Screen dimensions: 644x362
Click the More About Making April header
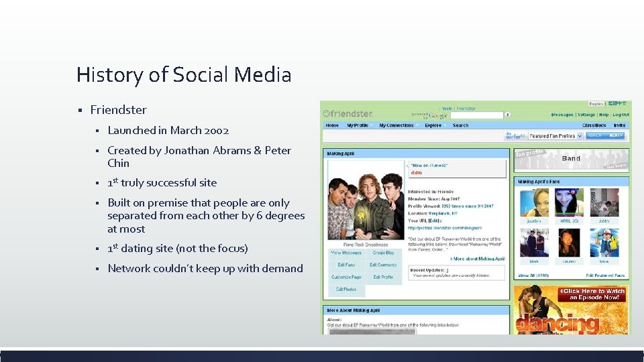click(x=416, y=310)
